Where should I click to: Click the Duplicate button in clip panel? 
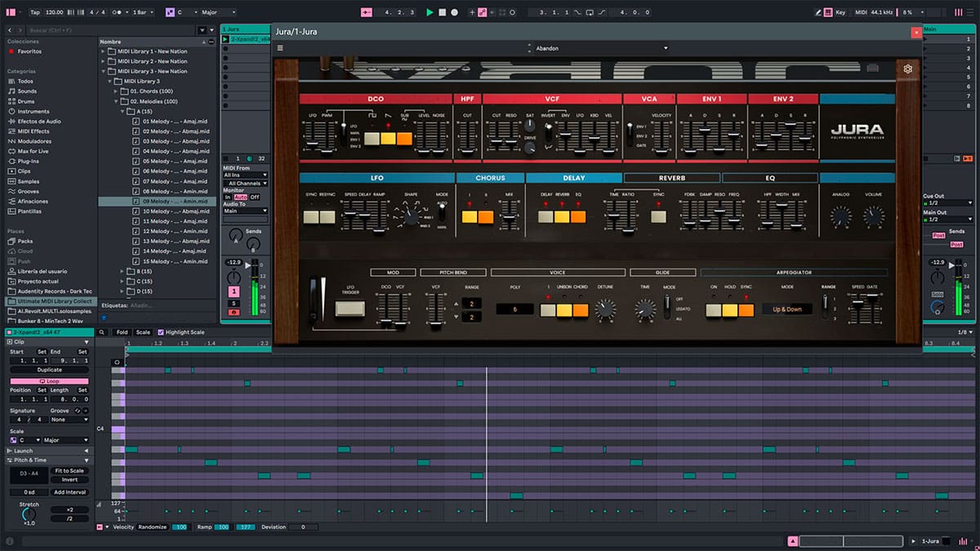pyautogui.click(x=49, y=369)
